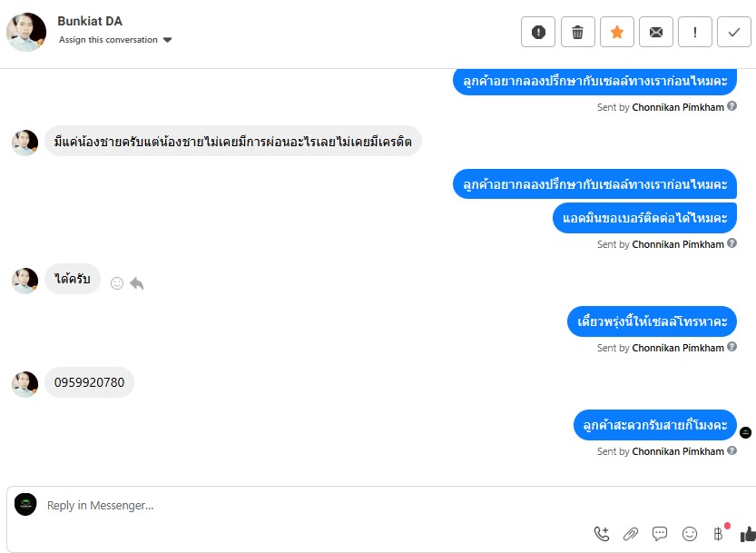Reply to the ได้ครับ message using arrow icon

(137, 283)
